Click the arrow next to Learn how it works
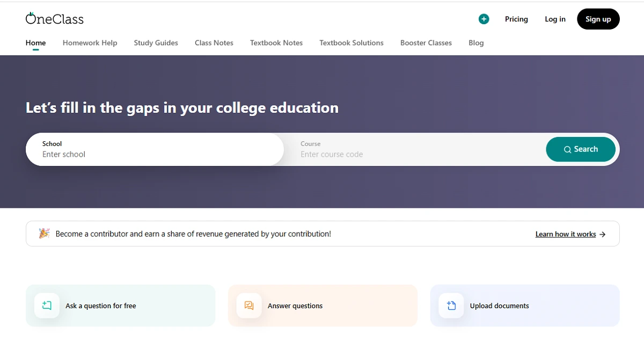 [603, 234]
